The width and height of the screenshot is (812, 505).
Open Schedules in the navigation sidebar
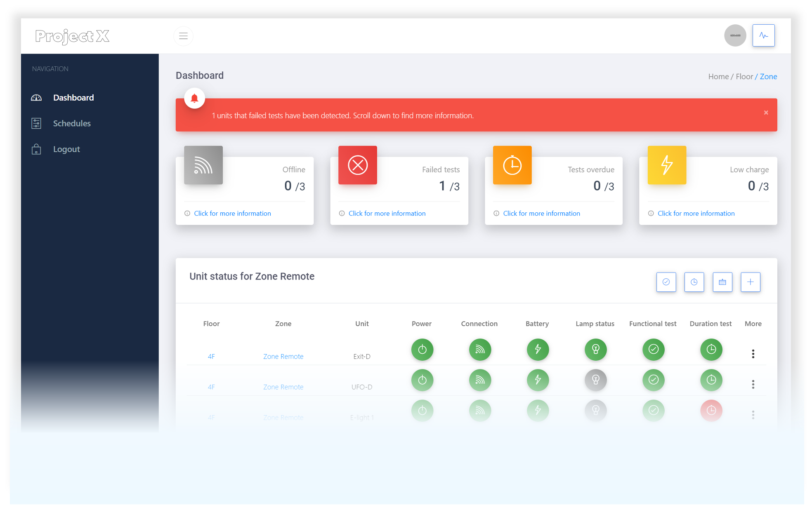[71, 123]
